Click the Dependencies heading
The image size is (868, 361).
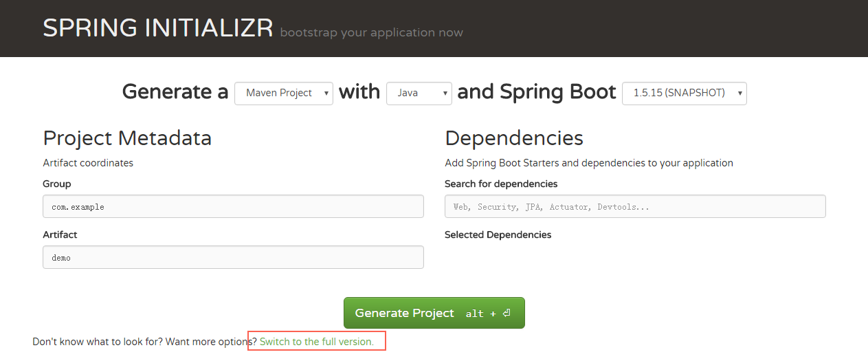point(514,138)
